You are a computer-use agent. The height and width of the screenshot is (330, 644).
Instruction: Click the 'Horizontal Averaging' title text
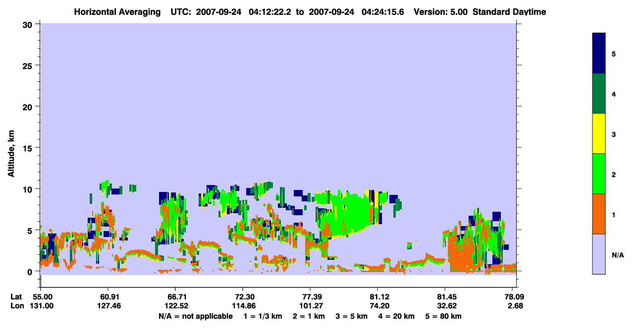click(117, 12)
